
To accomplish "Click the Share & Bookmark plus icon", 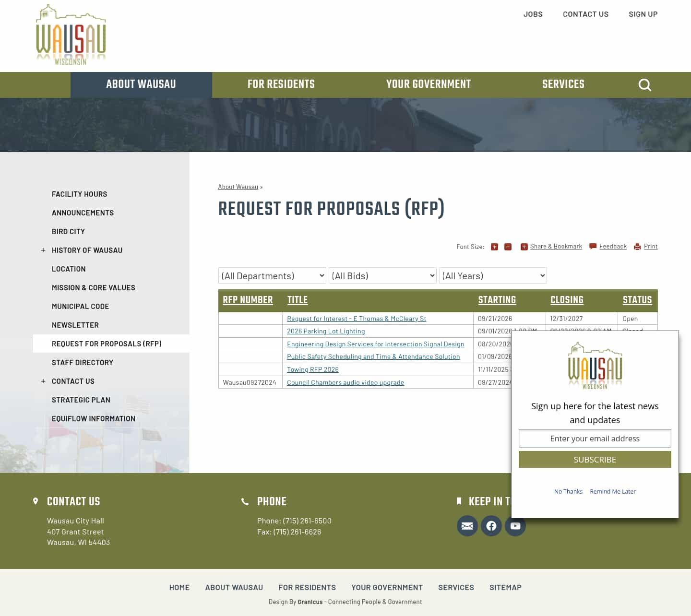I will click(524, 247).
